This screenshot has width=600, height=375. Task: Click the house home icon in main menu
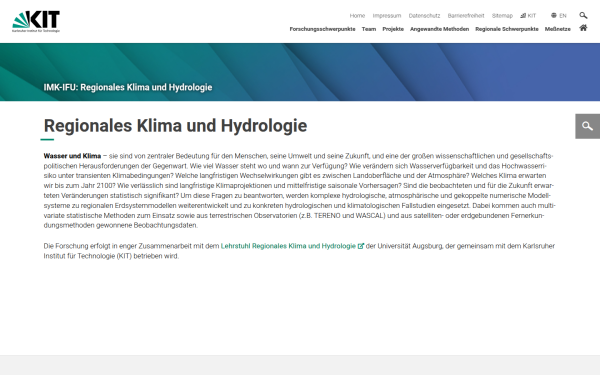pos(583,28)
